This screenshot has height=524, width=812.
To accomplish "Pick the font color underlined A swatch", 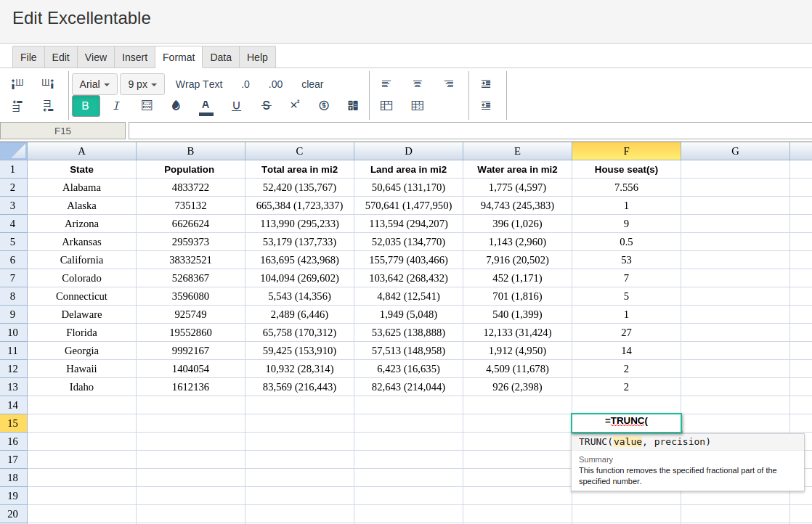I will [x=206, y=106].
